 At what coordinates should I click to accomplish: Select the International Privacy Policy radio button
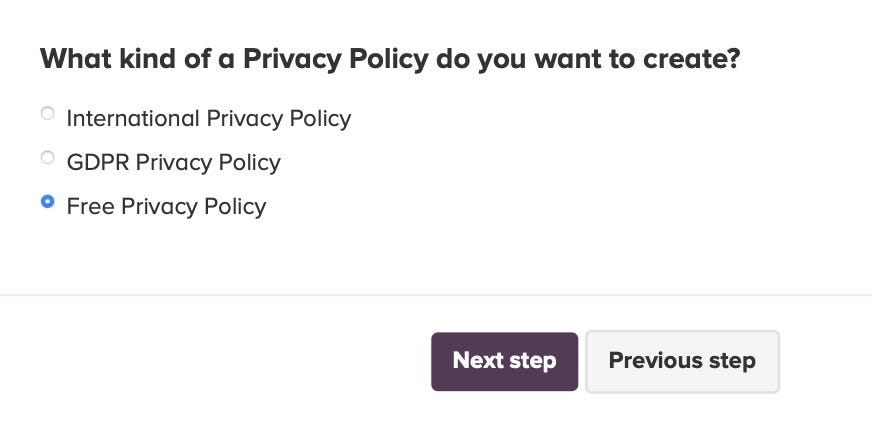[x=48, y=113]
